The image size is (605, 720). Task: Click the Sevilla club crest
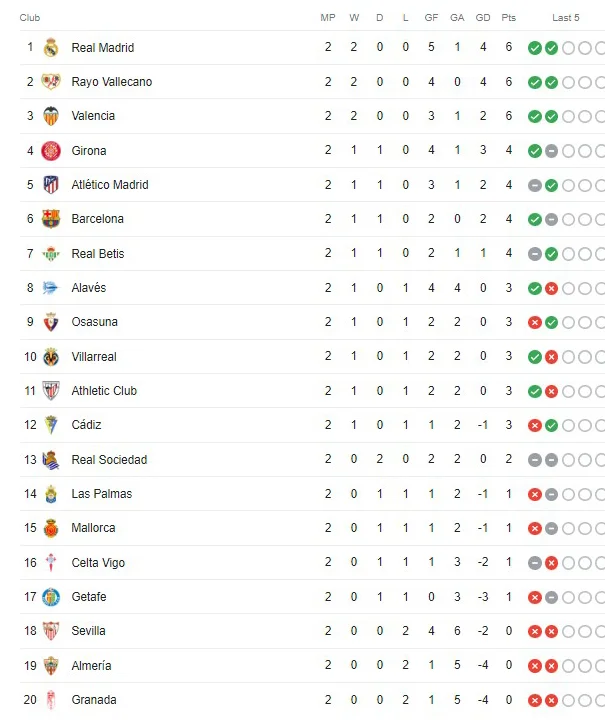pos(51,631)
